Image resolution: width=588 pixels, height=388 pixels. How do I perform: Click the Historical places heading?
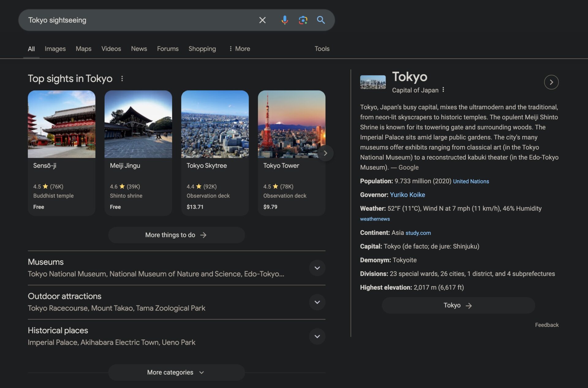[x=58, y=330]
